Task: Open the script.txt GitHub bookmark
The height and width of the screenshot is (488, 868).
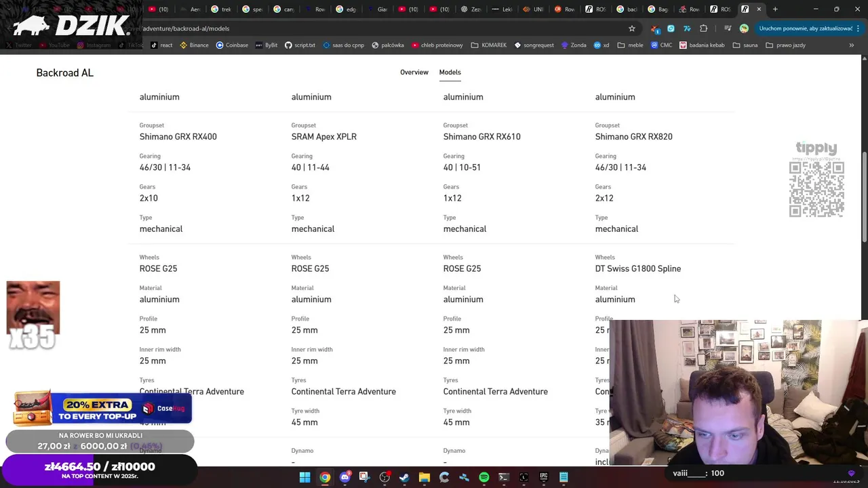Action: point(300,45)
